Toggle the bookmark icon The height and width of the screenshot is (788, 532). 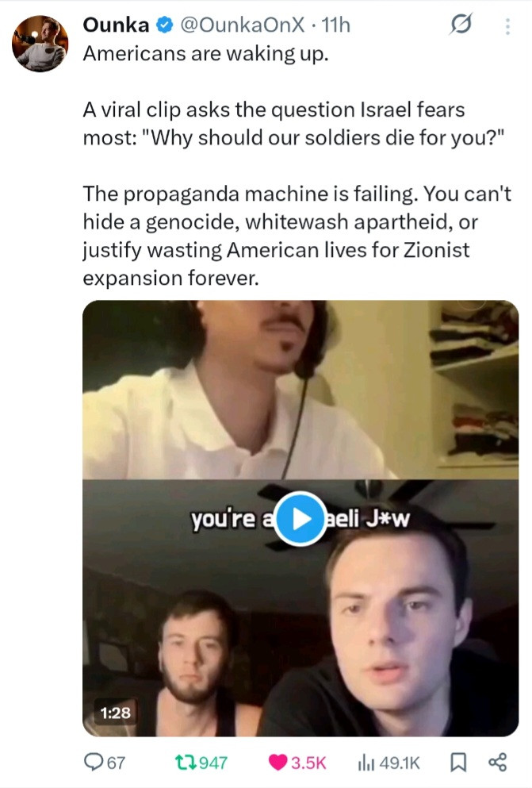[457, 763]
